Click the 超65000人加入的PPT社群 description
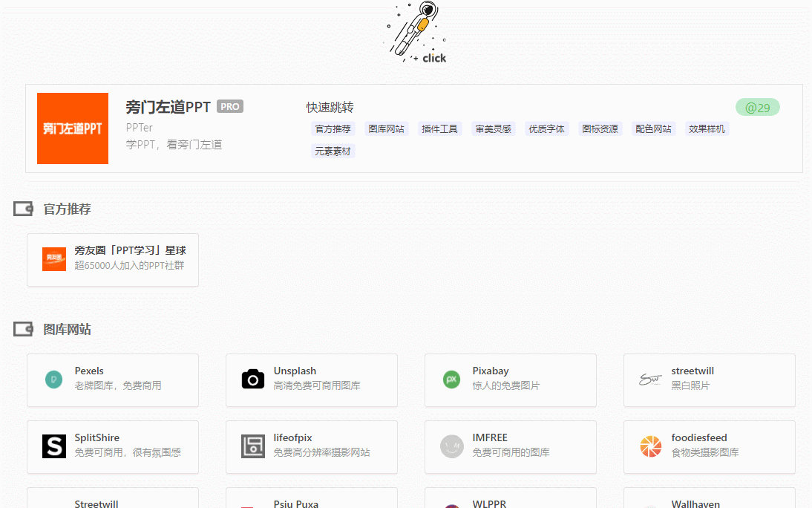Image resolution: width=812 pixels, height=508 pixels. coord(129,265)
